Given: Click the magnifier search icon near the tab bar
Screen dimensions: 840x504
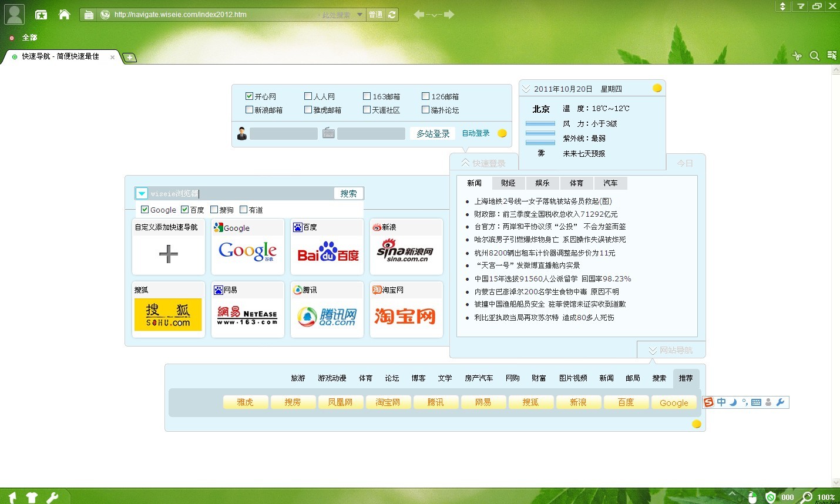Looking at the screenshot, I should pyautogui.click(x=814, y=56).
